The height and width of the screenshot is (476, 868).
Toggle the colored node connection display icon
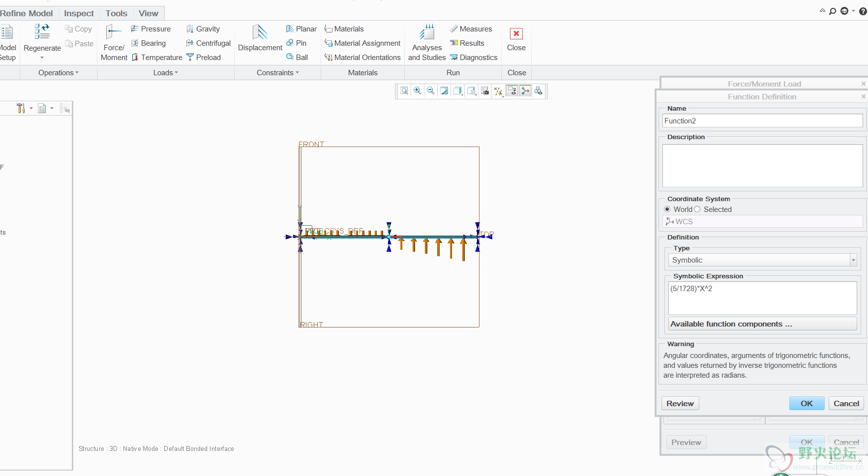[x=525, y=91]
